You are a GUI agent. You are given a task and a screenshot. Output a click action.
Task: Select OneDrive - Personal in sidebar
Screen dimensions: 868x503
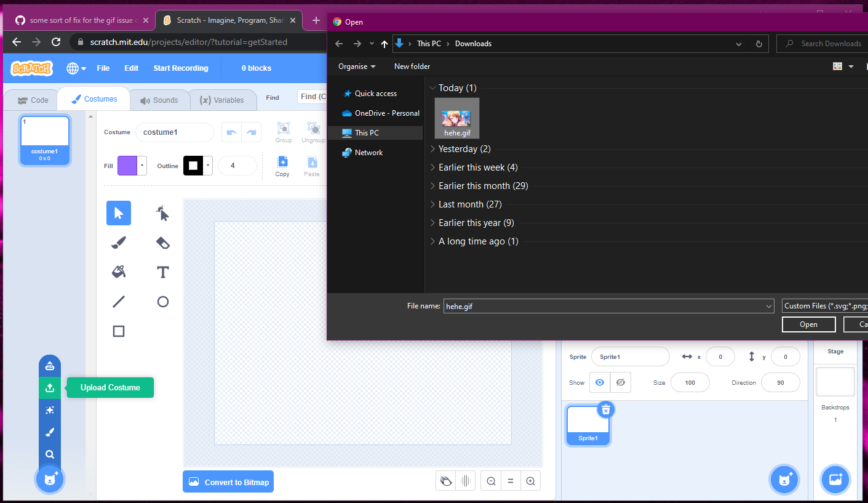[x=381, y=113]
